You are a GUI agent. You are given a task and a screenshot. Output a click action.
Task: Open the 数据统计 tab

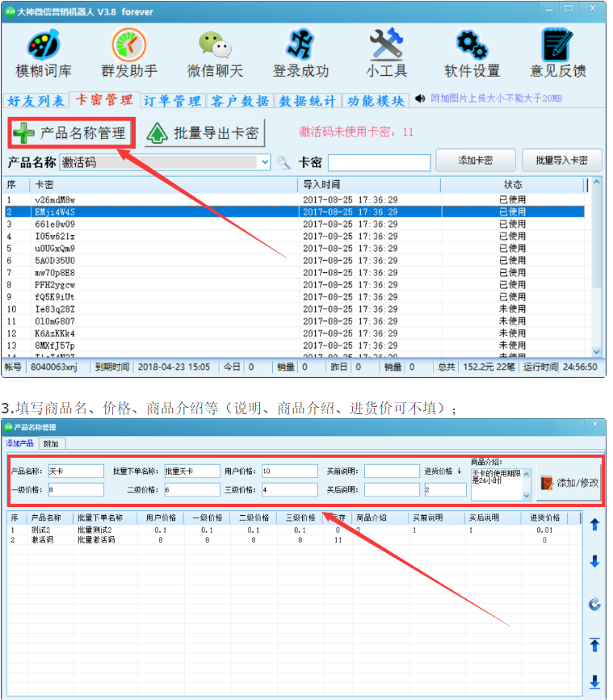point(308,101)
